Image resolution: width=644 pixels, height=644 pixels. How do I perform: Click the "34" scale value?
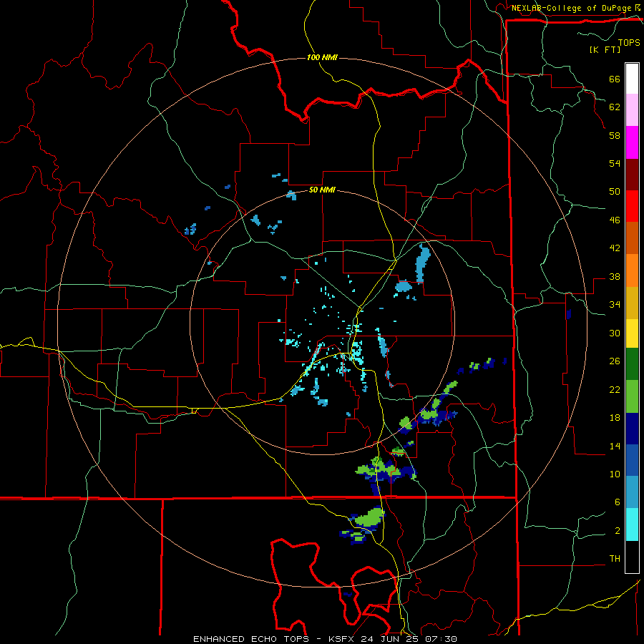[615, 305]
